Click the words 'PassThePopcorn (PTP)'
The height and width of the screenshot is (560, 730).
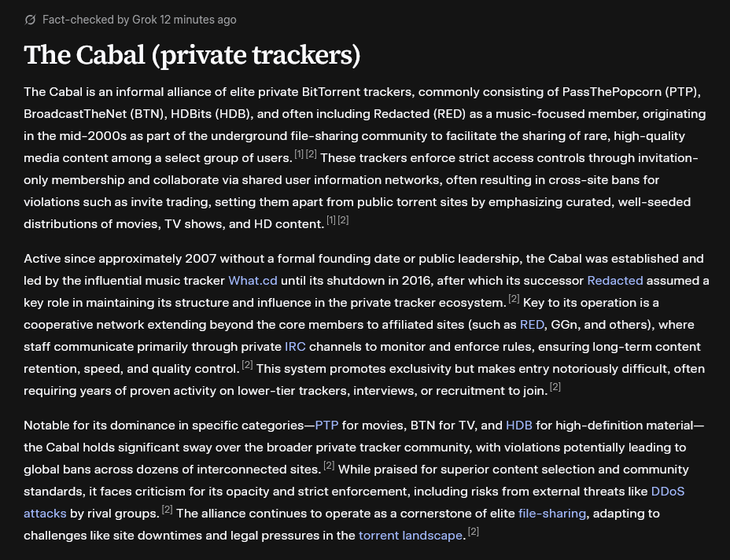629,92
